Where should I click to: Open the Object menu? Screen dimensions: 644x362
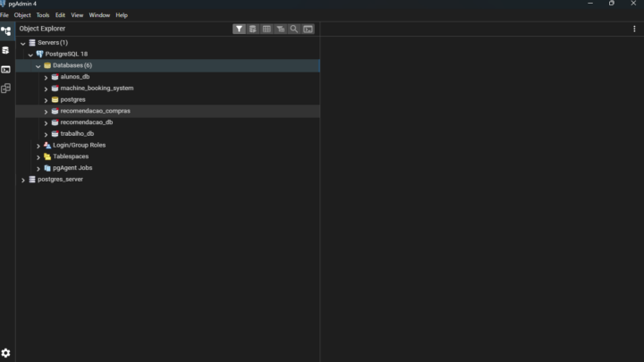pyautogui.click(x=22, y=15)
